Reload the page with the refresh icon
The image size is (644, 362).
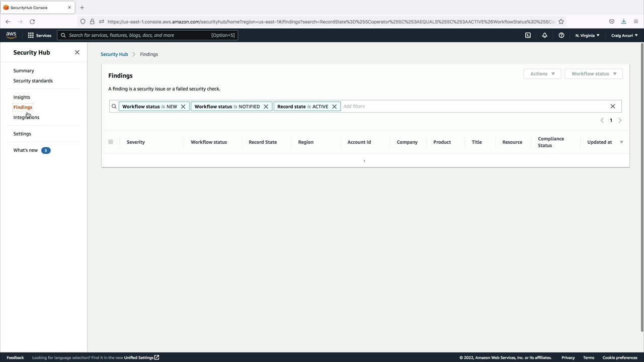coord(32,22)
